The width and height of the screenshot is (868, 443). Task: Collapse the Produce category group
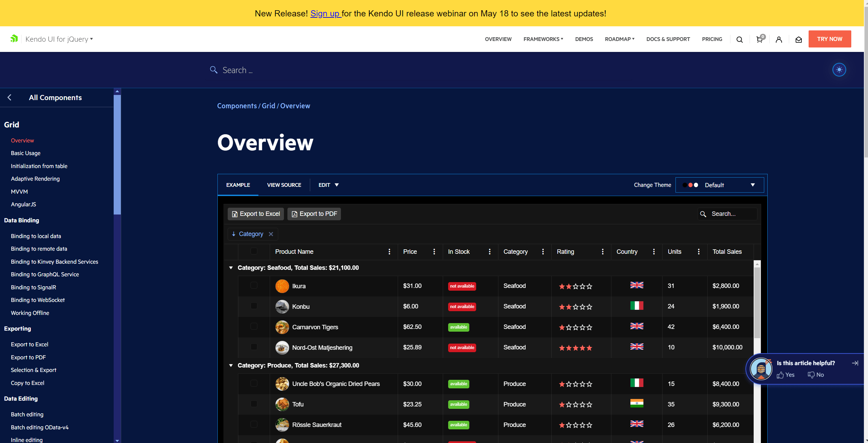point(231,365)
